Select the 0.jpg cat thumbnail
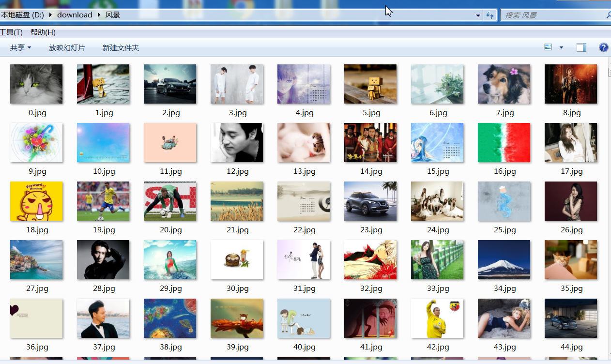The width and height of the screenshot is (611, 364). point(36,84)
